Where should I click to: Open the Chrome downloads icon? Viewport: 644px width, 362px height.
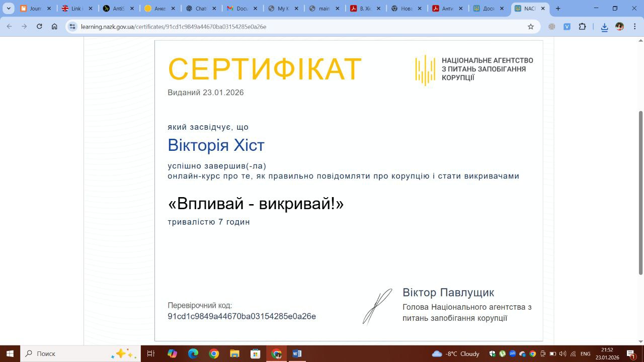pos(604,27)
